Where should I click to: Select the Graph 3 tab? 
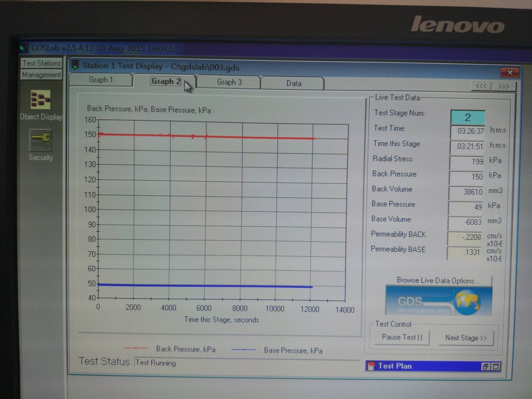229,82
